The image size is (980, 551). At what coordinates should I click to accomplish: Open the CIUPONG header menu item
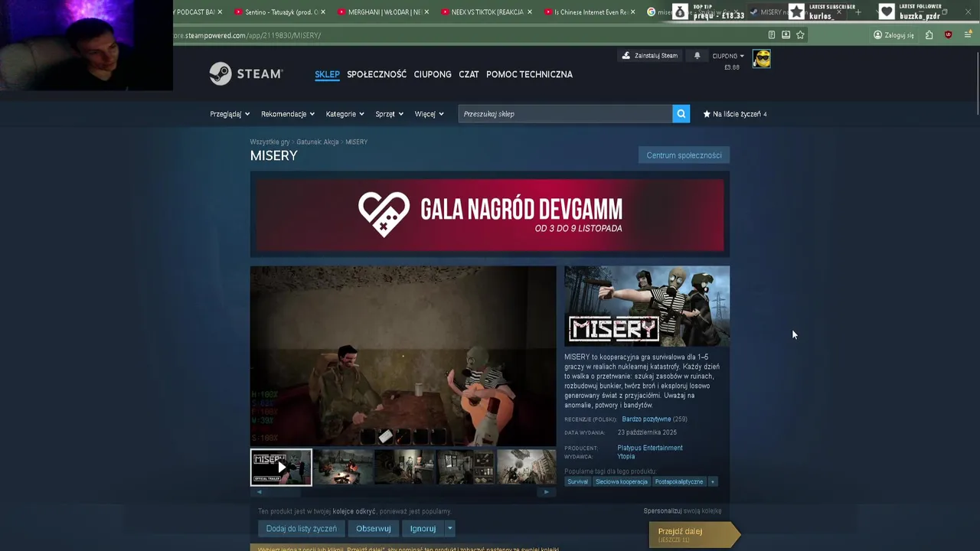(x=433, y=74)
